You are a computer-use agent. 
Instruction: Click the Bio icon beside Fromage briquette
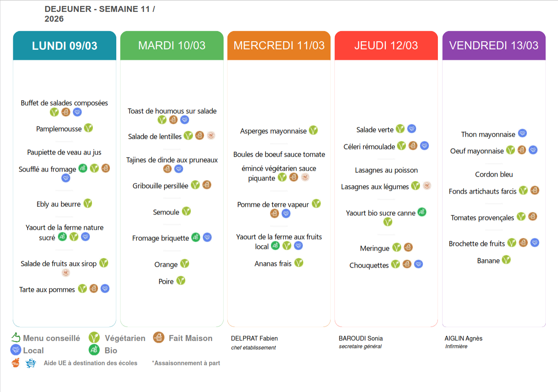tap(196, 237)
